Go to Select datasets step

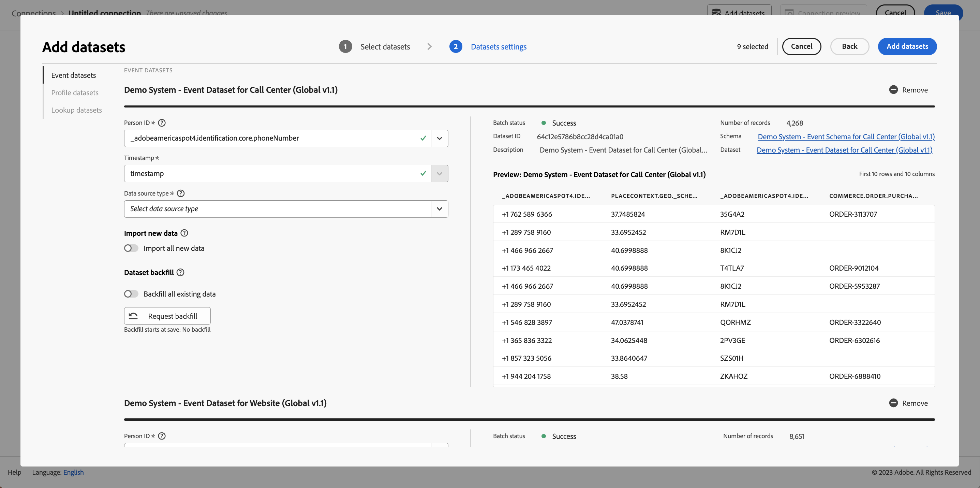pos(385,46)
